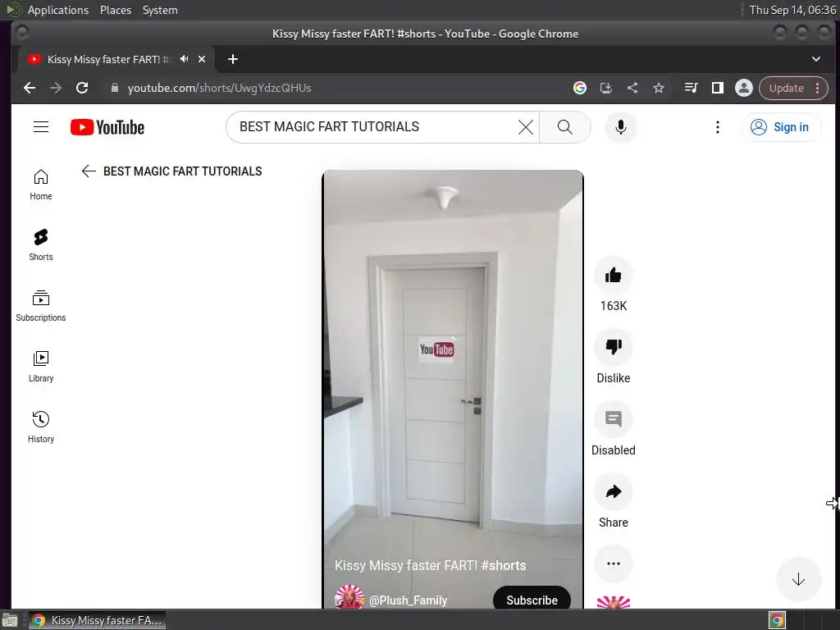Click the search magnifier button

point(564,127)
